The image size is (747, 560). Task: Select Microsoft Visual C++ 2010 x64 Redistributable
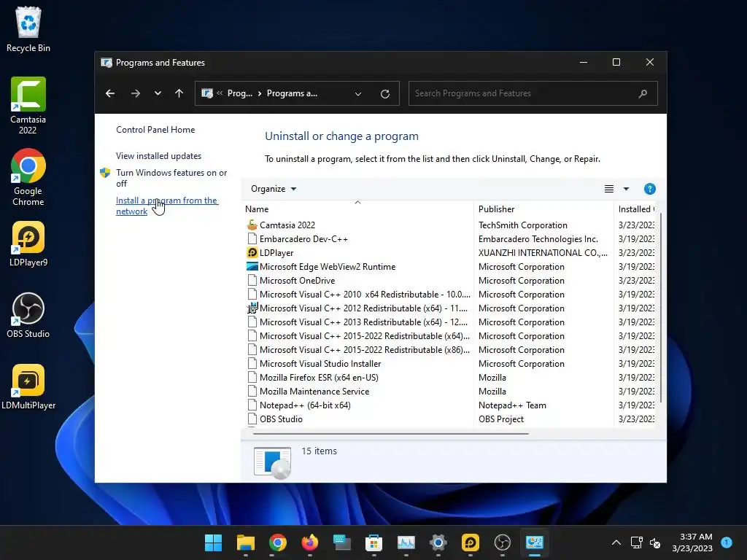coord(365,295)
